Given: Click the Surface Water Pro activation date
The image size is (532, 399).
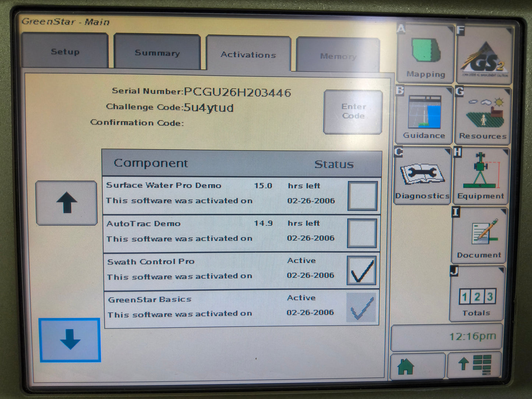Looking at the screenshot, I should click(x=311, y=201).
